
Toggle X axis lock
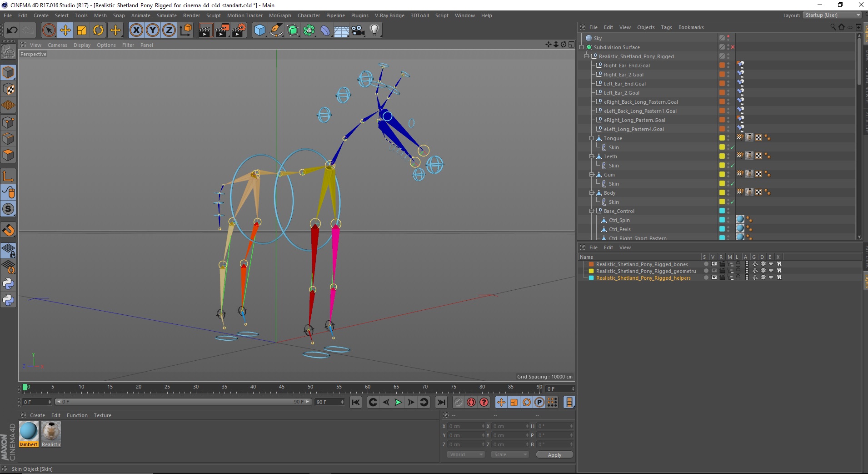tap(136, 30)
